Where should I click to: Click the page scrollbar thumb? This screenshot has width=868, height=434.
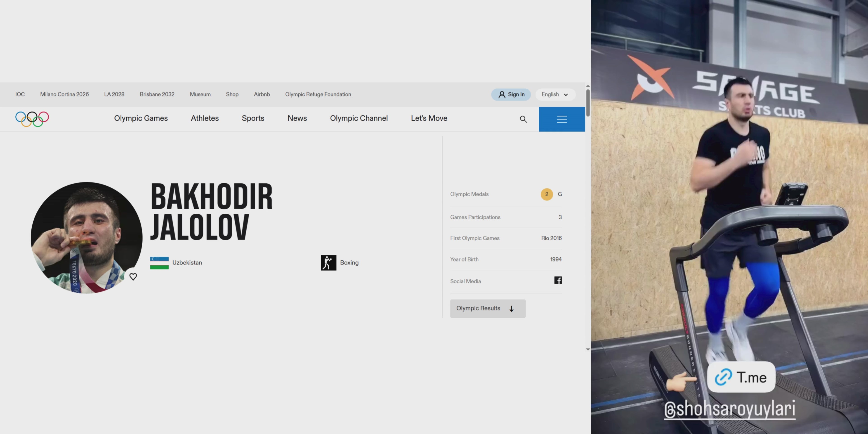[588, 103]
